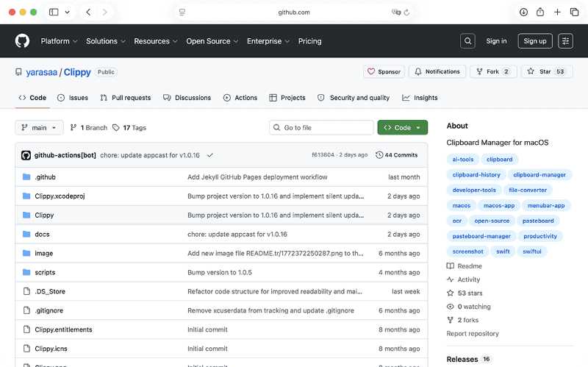The width and height of the screenshot is (588, 367).
Task: Open Security and quality tab
Action: (354, 98)
